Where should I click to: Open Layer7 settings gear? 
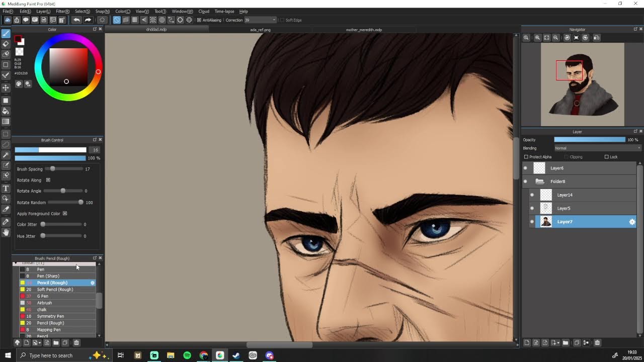pos(632,222)
